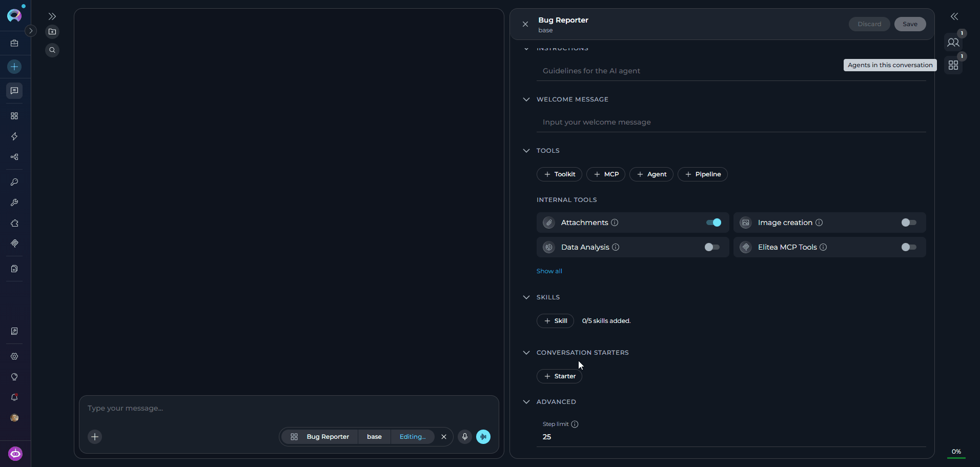This screenshot has width=980, height=467.
Task: Click the Bug Reporter agent chip
Action: [x=320, y=437]
